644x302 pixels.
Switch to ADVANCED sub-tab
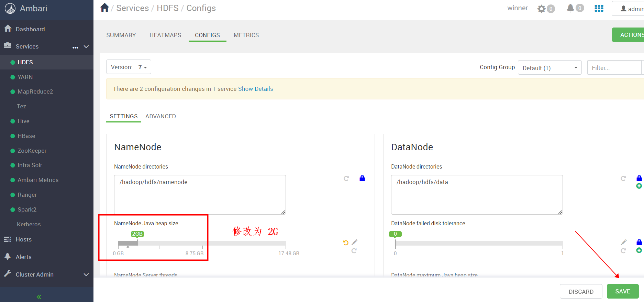click(x=160, y=116)
